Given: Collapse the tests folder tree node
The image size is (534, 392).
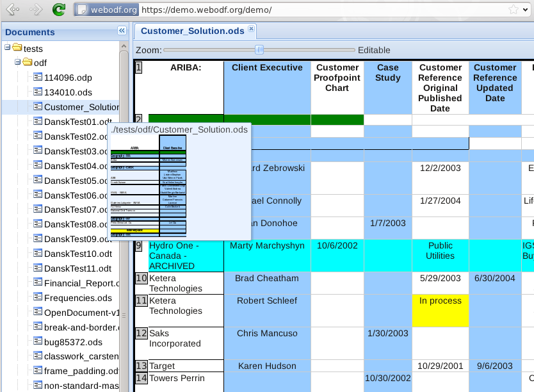Looking at the screenshot, I should 7,48.
